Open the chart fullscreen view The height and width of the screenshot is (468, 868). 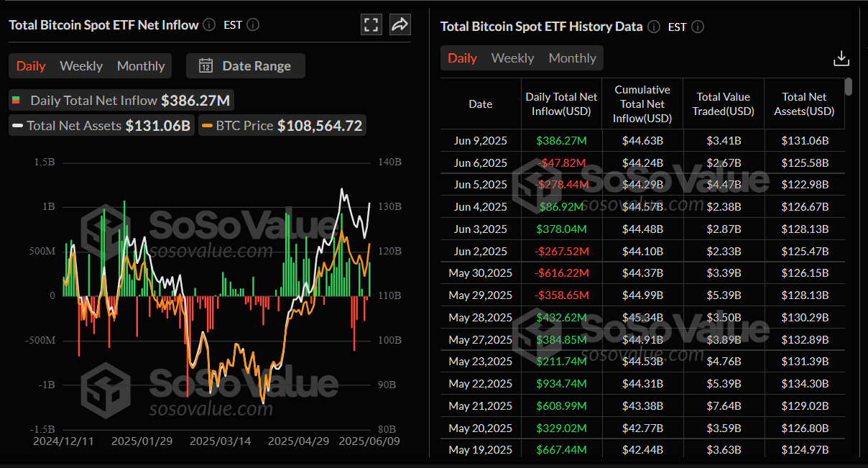click(371, 24)
